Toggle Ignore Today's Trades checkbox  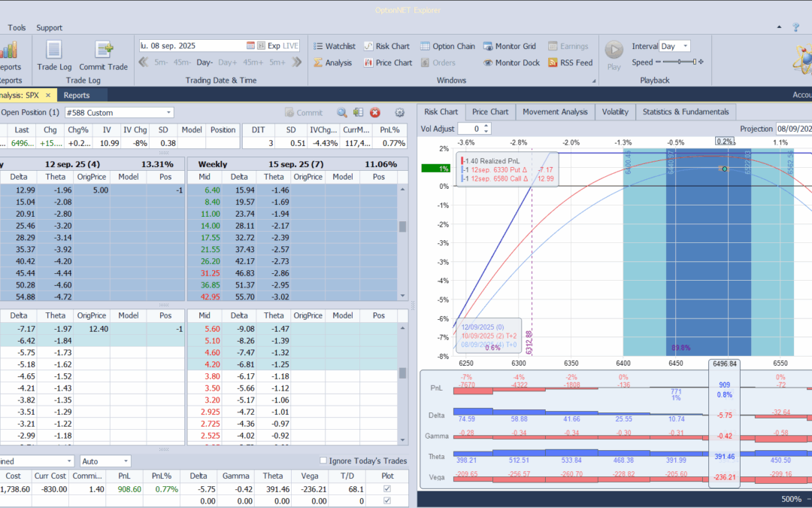point(323,461)
